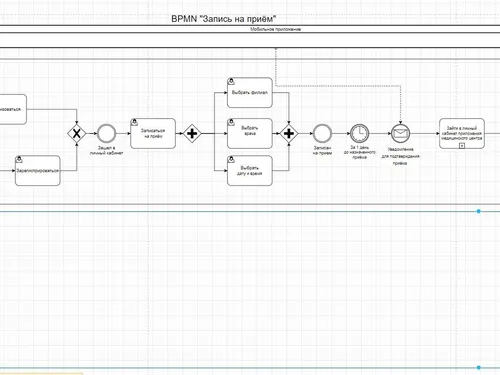Select the 'Записан на прием' circle event
500x375 pixels.
pos(322,133)
